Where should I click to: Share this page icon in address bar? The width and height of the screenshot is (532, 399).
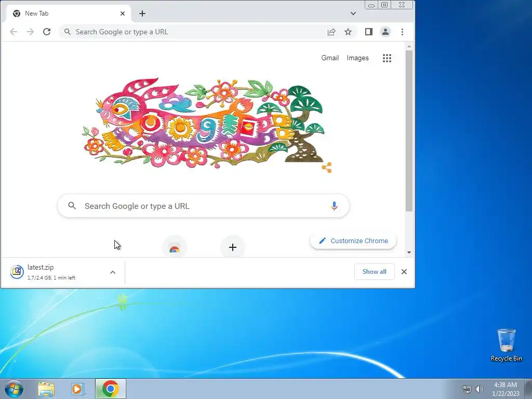[x=331, y=32]
